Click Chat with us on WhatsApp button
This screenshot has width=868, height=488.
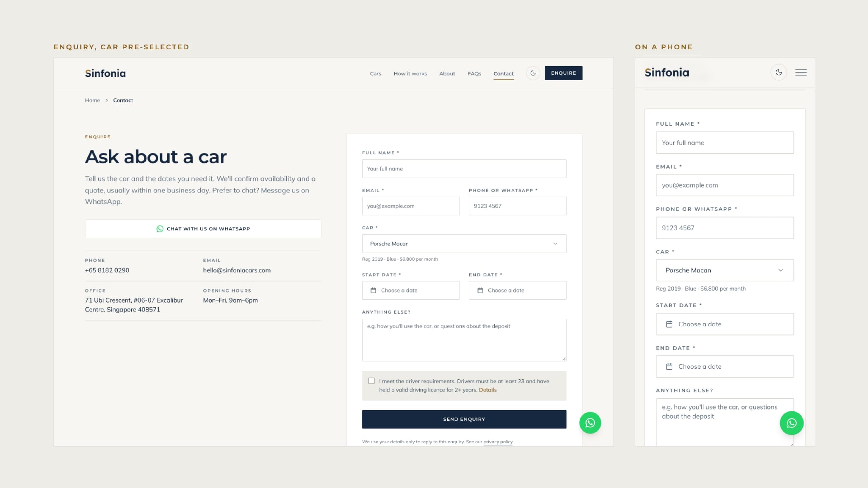point(203,229)
